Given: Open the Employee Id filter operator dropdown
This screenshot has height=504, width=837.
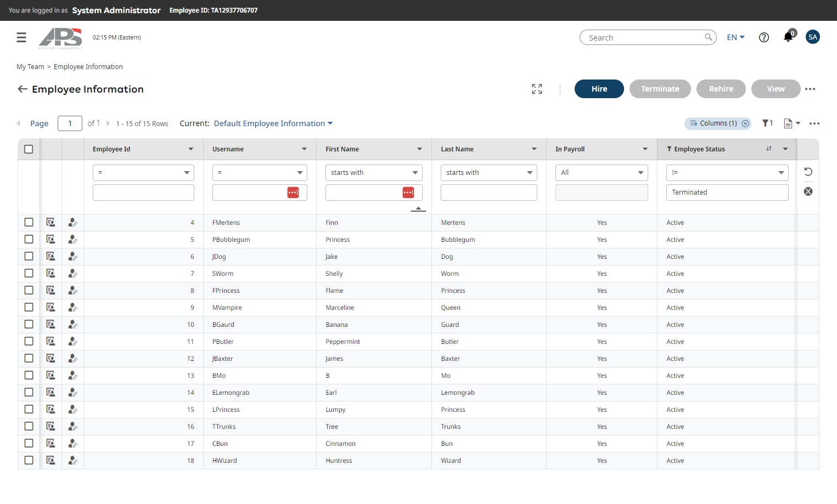Looking at the screenshot, I should point(143,173).
